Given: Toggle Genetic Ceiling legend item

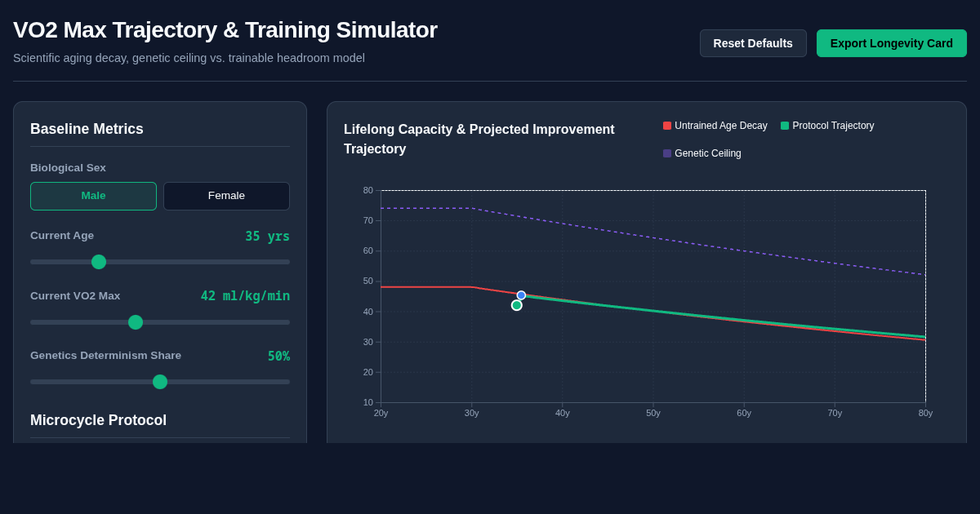Looking at the screenshot, I should pyautogui.click(x=702, y=153).
